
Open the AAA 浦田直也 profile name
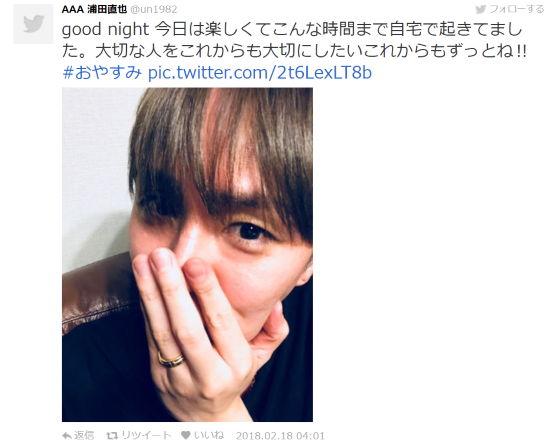94,9
